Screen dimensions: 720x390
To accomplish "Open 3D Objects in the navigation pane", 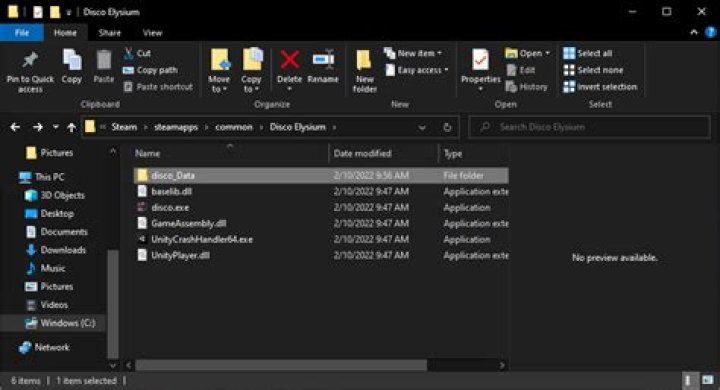I will click(x=55, y=195).
